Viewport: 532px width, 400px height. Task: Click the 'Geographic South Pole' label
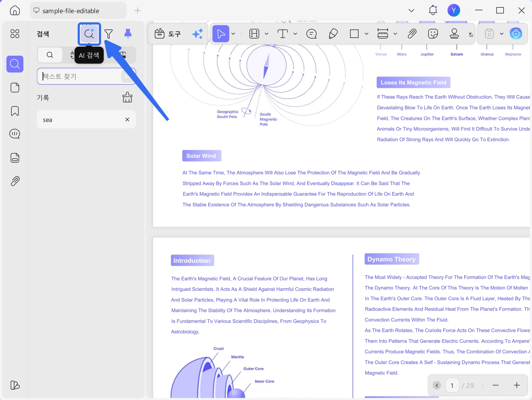(x=227, y=114)
